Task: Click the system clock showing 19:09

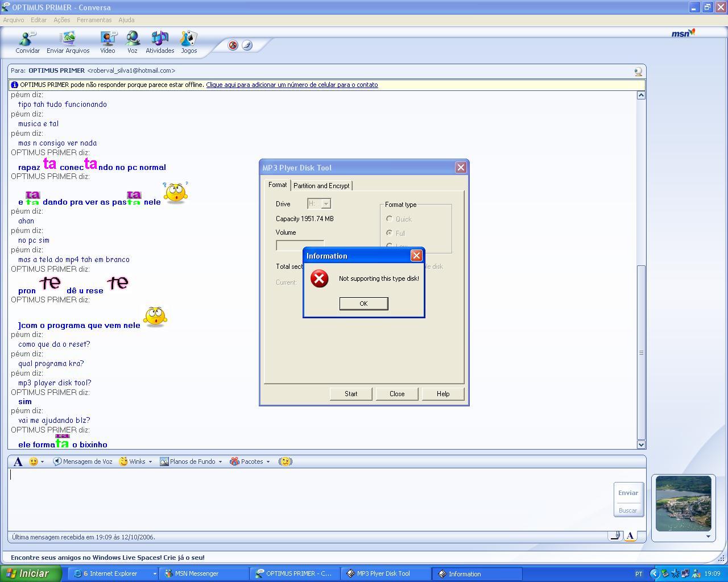Action: point(712,574)
